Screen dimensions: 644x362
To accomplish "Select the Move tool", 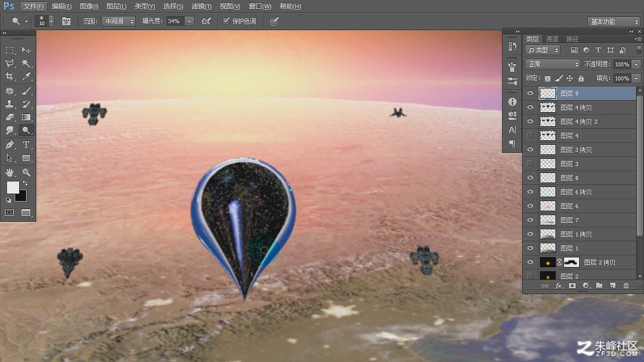I will [26, 50].
